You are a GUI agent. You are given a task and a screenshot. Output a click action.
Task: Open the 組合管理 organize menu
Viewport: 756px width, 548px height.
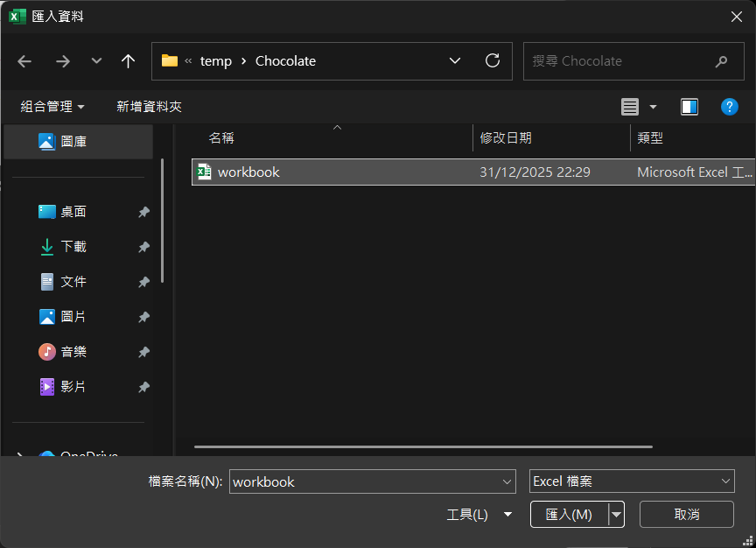52,107
